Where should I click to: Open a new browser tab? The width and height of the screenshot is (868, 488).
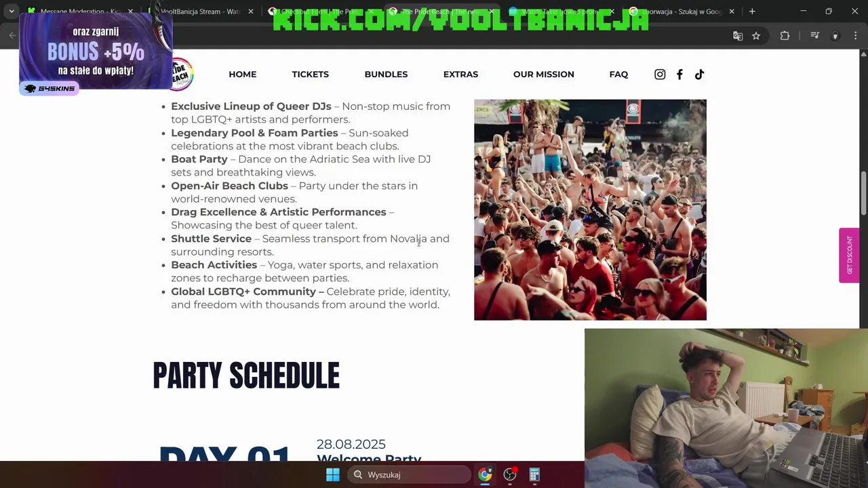pos(752,12)
